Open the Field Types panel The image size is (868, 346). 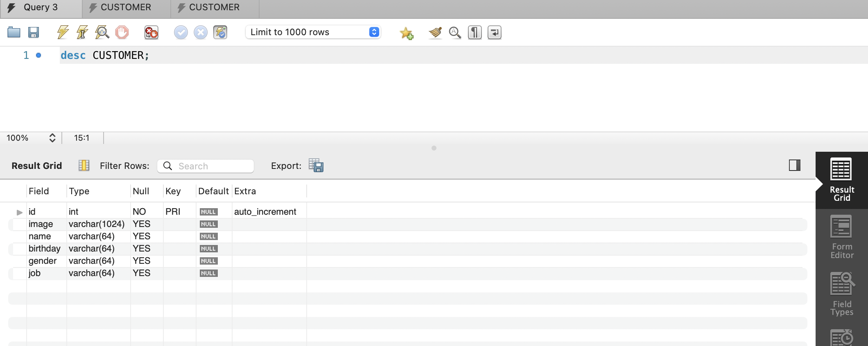coord(842,294)
